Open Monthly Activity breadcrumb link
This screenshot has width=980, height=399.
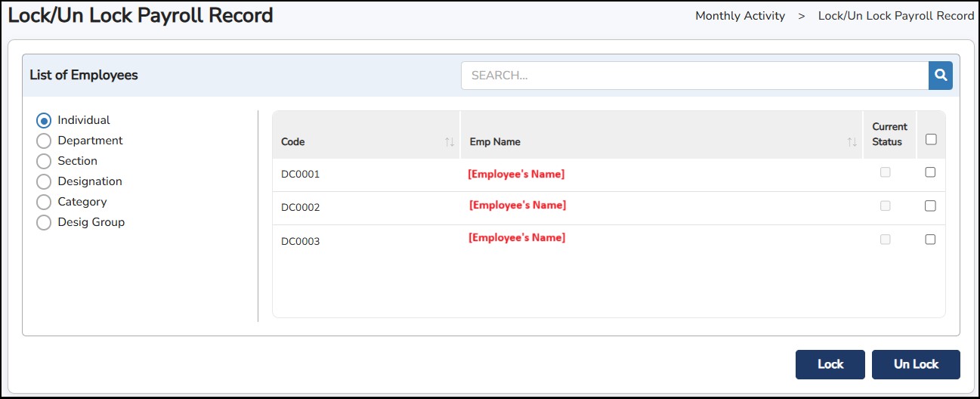(x=740, y=16)
